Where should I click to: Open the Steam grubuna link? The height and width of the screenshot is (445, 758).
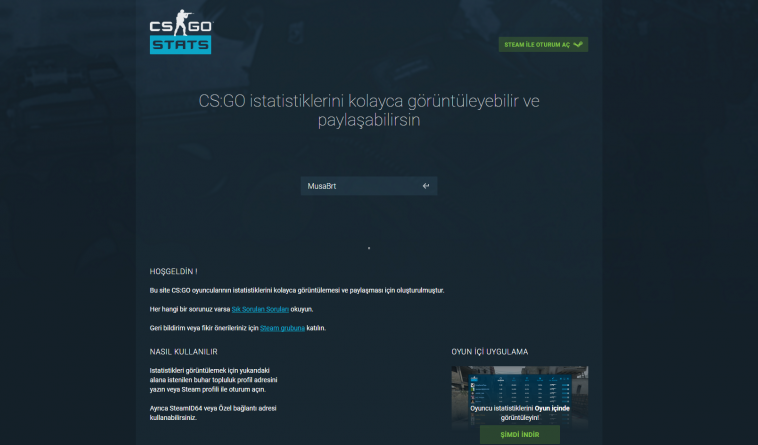[282, 328]
